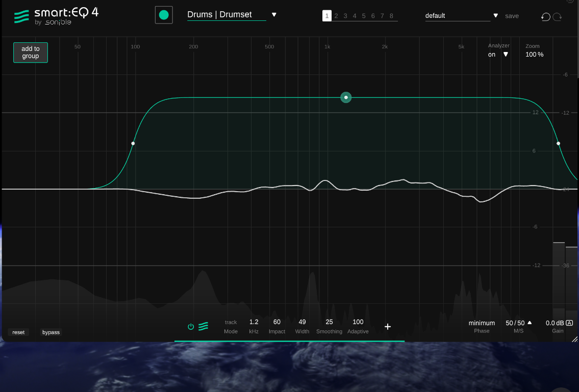This screenshot has height=392, width=579.
Task: Select the green smart filter waves icon
Action: 204,326
